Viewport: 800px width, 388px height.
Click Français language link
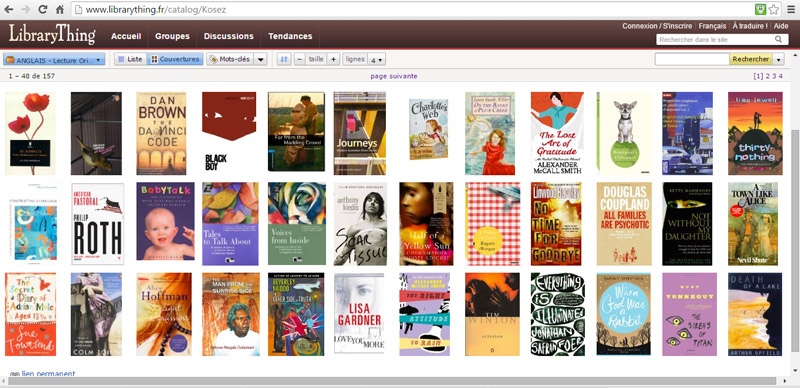pyautogui.click(x=712, y=26)
